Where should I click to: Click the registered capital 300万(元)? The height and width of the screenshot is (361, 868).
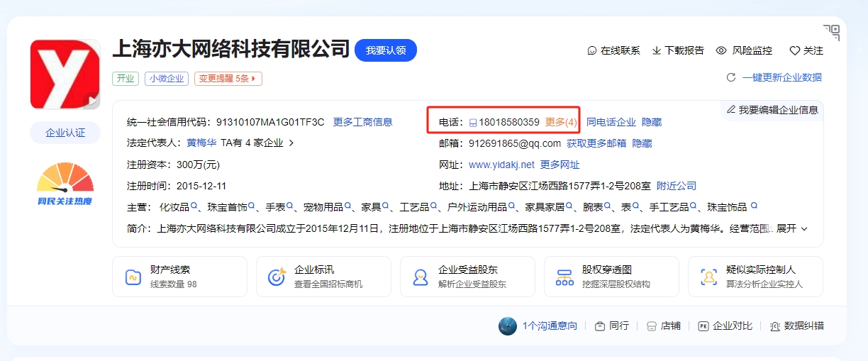click(198, 165)
